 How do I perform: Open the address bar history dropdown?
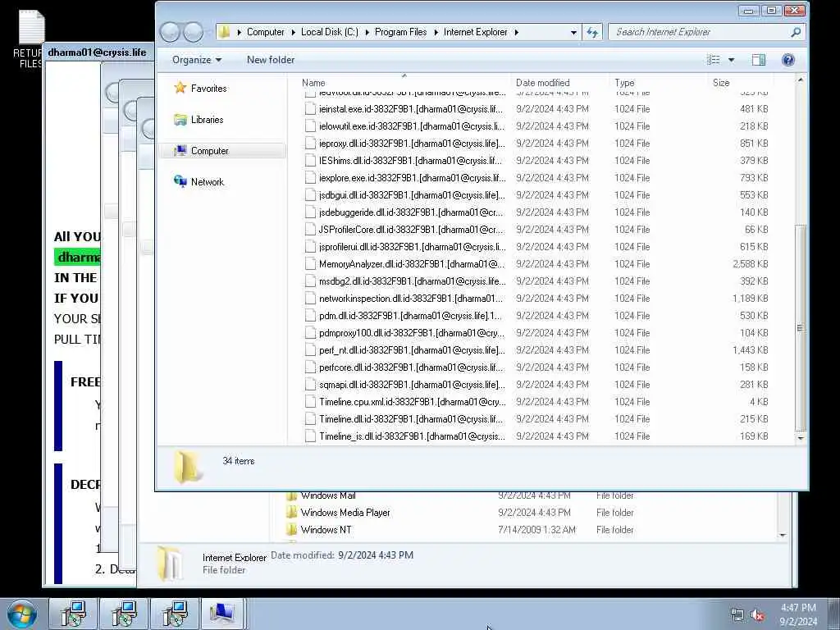click(x=573, y=32)
